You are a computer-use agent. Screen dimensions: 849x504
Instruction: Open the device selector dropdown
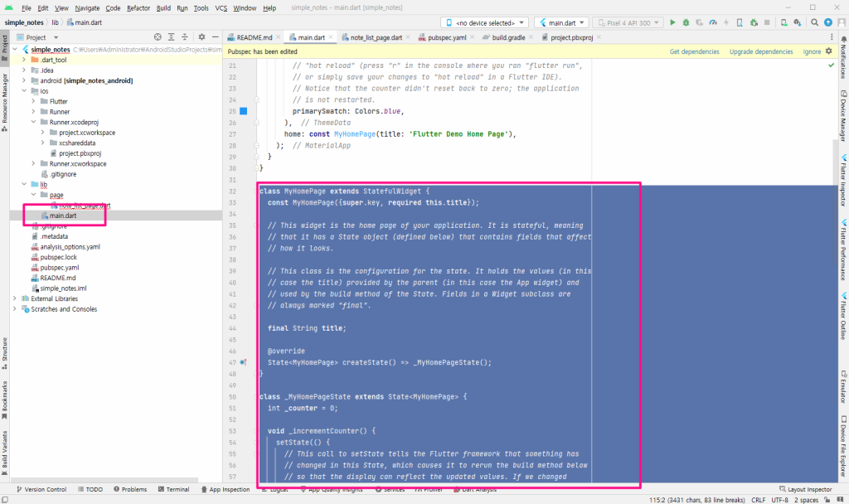[484, 22]
